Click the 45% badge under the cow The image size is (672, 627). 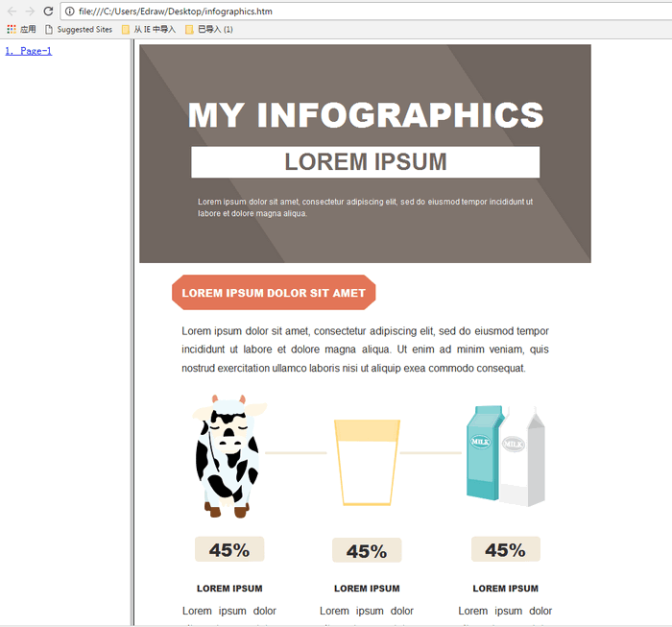[229, 549]
